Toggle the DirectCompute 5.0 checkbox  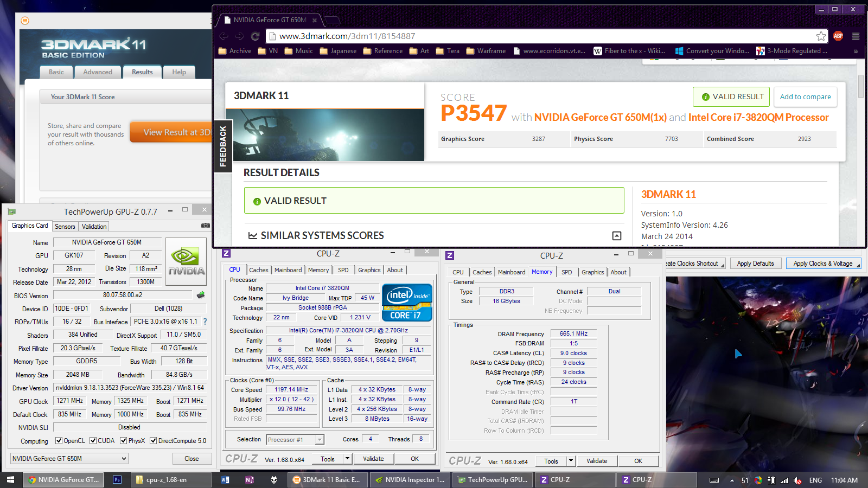(153, 441)
